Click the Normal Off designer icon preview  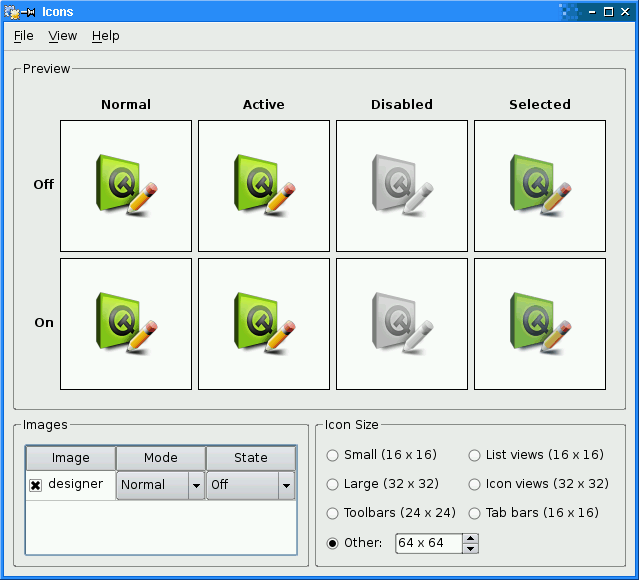(x=126, y=186)
